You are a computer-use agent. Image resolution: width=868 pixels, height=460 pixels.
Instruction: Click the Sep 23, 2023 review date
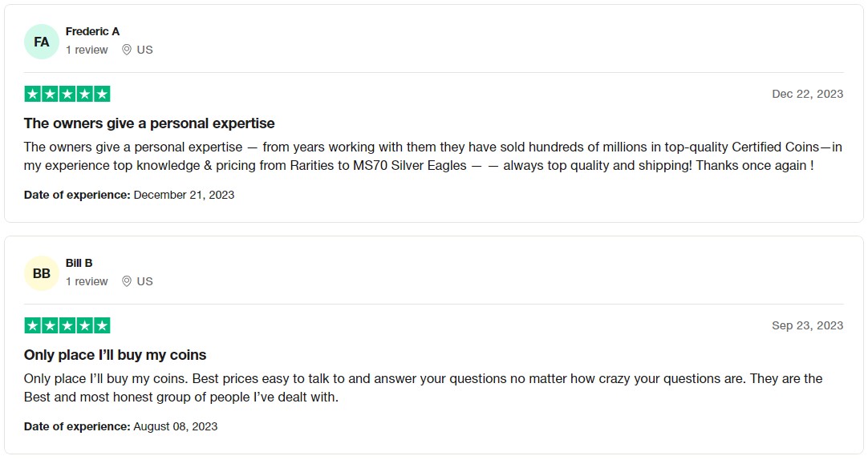808,325
